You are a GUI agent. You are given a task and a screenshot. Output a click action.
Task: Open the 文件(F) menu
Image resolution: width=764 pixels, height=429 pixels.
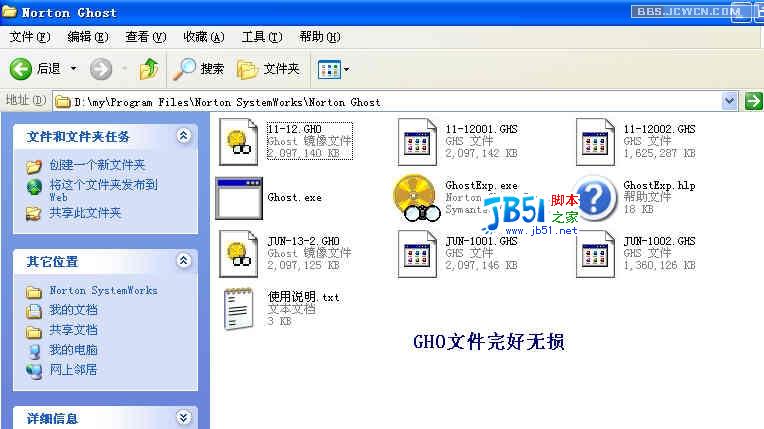[30, 37]
